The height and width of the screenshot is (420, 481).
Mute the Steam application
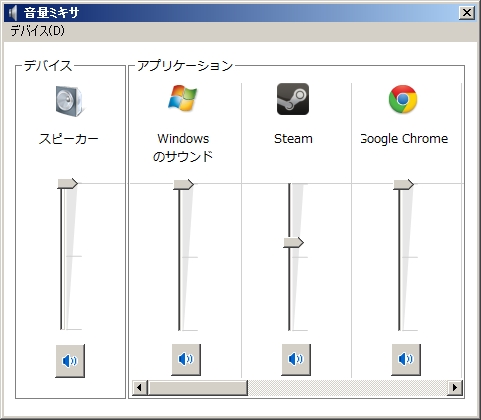pos(296,360)
